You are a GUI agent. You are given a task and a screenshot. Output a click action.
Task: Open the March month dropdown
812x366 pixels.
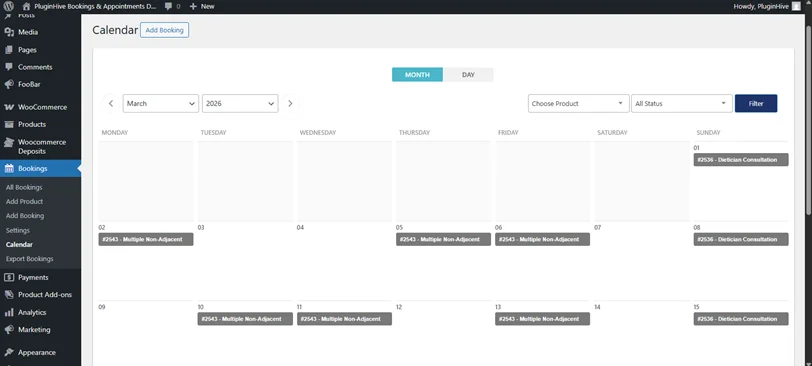(161, 104)
